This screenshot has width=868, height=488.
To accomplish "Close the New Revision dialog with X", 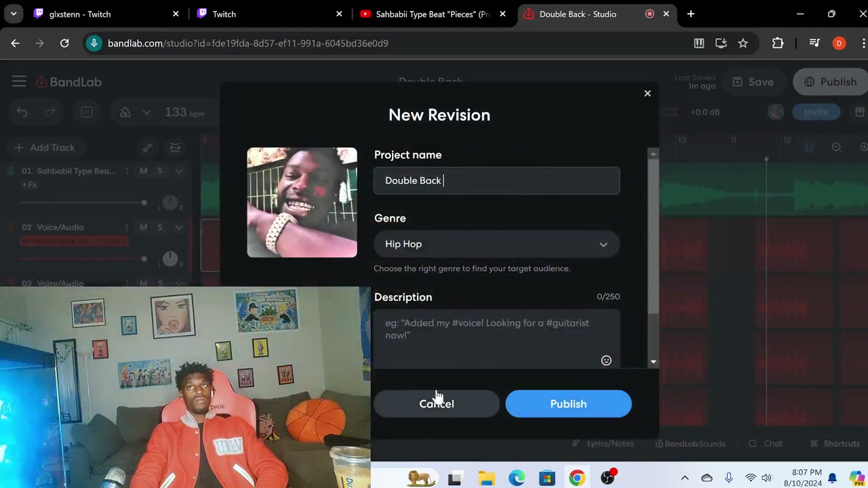I will (647, 94).
